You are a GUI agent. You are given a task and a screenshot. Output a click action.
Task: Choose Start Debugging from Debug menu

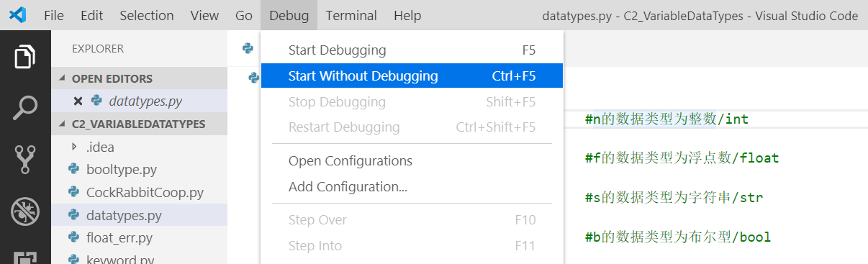pyautogui.click(x=412, y=50)
